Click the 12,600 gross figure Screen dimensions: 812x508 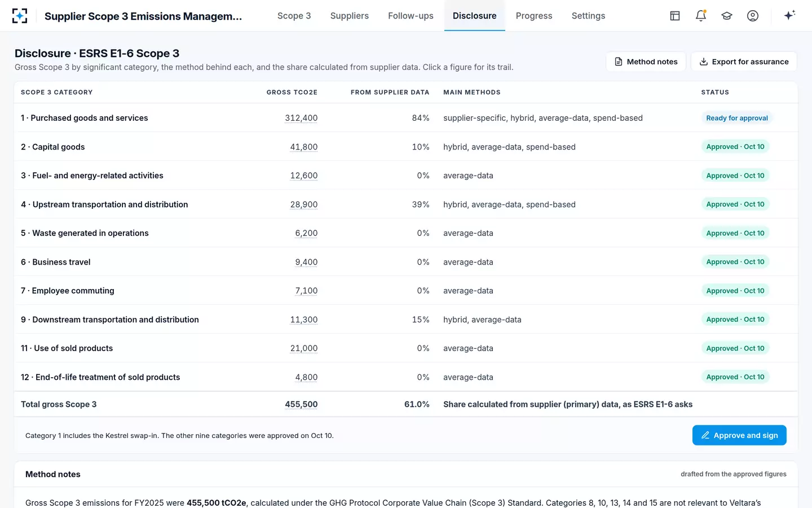pyautogui.click(x=304, y=176)
